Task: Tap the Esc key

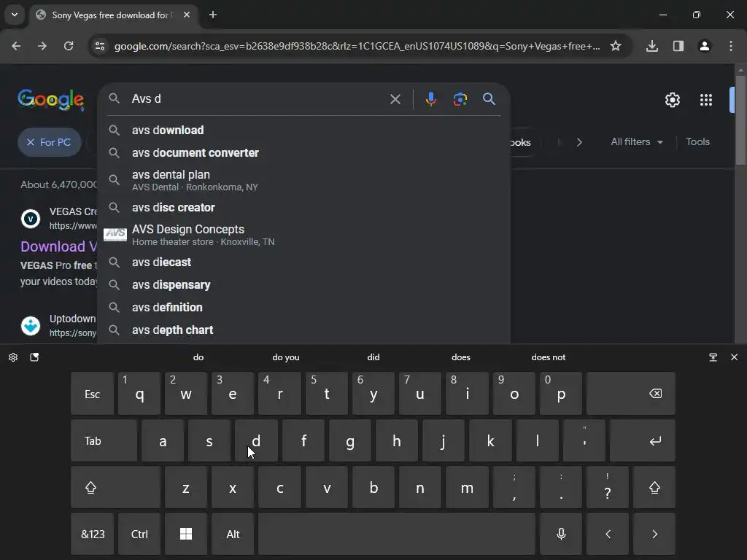Action: (x=92, y=393)
